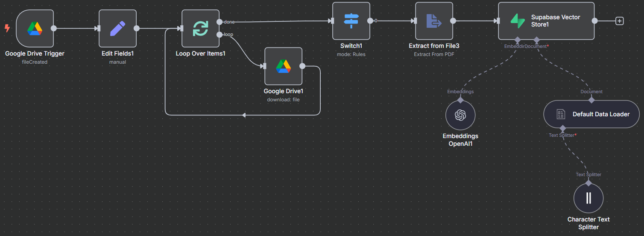The image size is (644, 236).
Task: Select the Supabase Vector Store1 node
Action: (546, 21)
